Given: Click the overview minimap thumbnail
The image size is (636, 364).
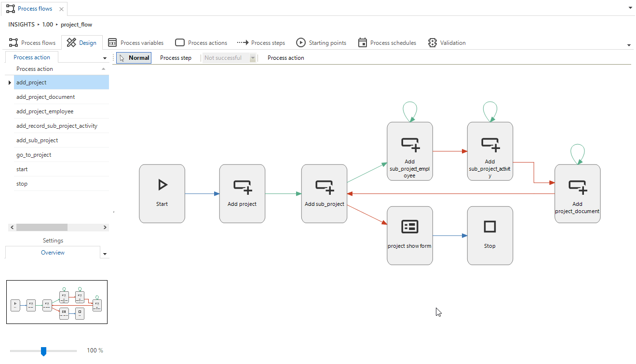Looking at the screenshot, I should [57, 302].
